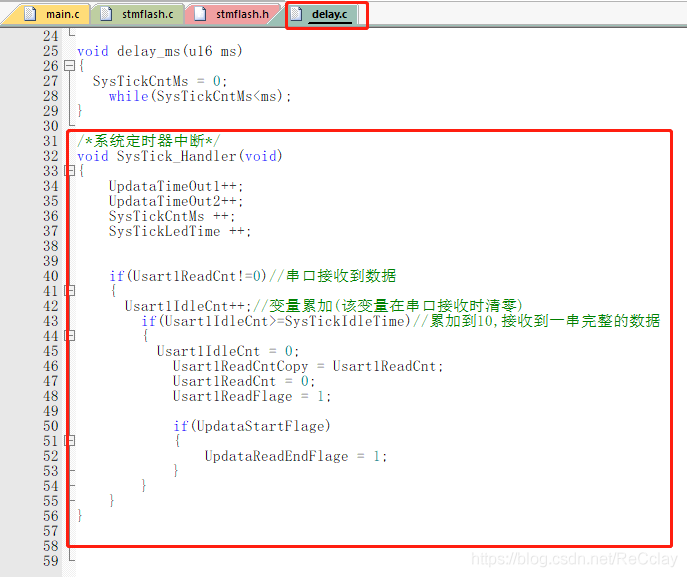This screenshot has width=687, height=577.
Task: Click 'Usart1IdleCnt = 0;' statement
Action: tap(228, 351)
